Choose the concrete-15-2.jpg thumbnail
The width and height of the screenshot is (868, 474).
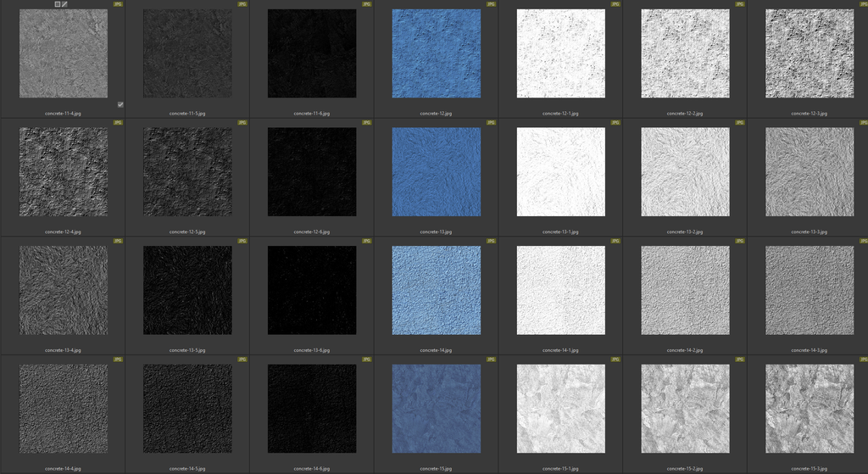pos(685,409)
